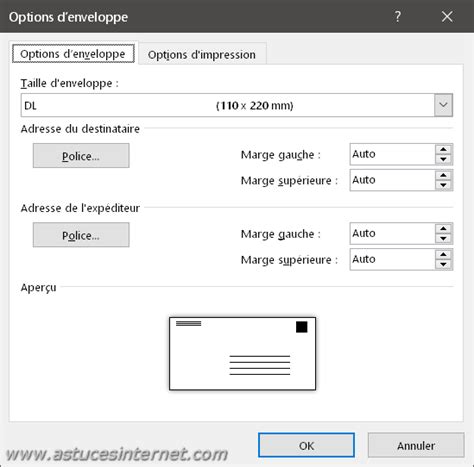Click the expéditeur Marge supérieure input field
Viewport: 474px width, 467px height.
(393, 260)
